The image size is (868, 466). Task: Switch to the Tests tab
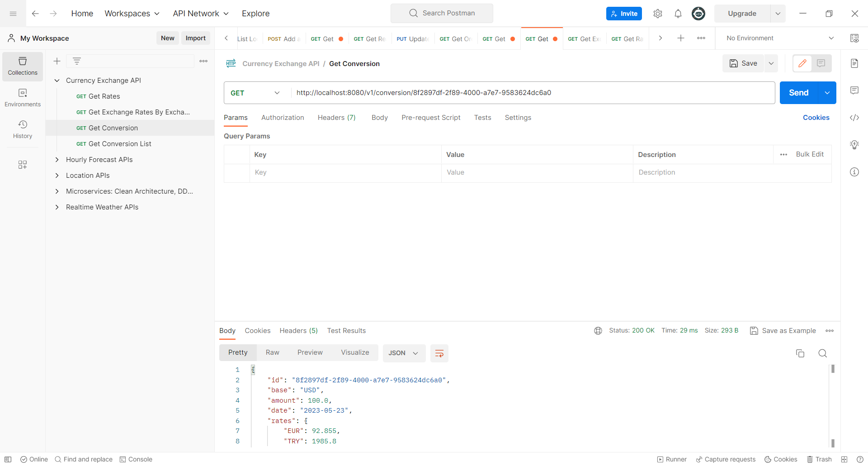pyautogui.click(x=482, y=118)
